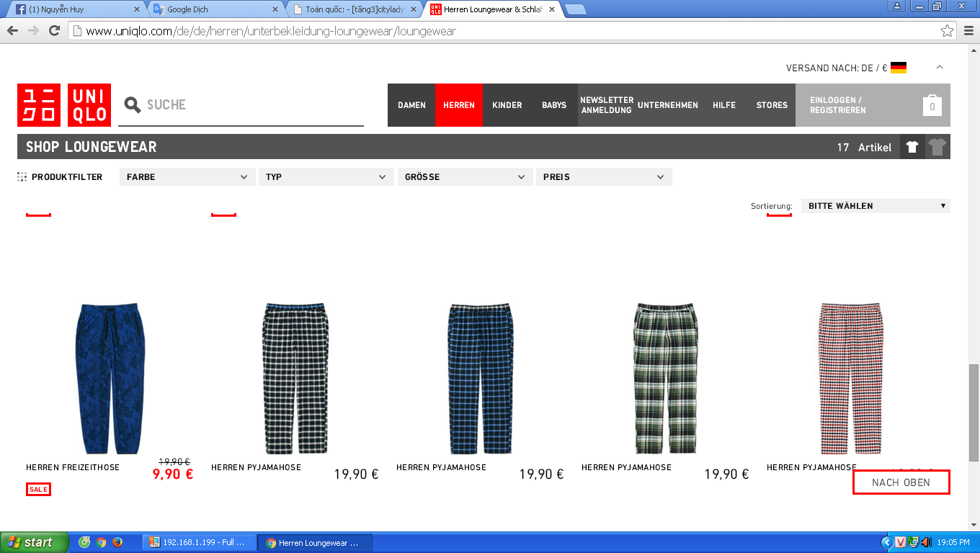
Task: Select DAMEN in the navigation menu
Action: click(x=411, y=105)
